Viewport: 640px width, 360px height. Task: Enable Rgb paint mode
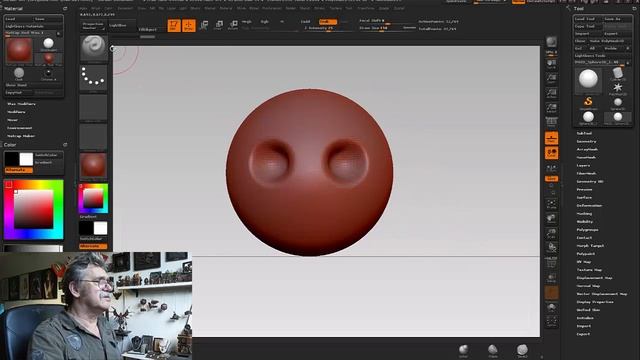coord(264,22)
